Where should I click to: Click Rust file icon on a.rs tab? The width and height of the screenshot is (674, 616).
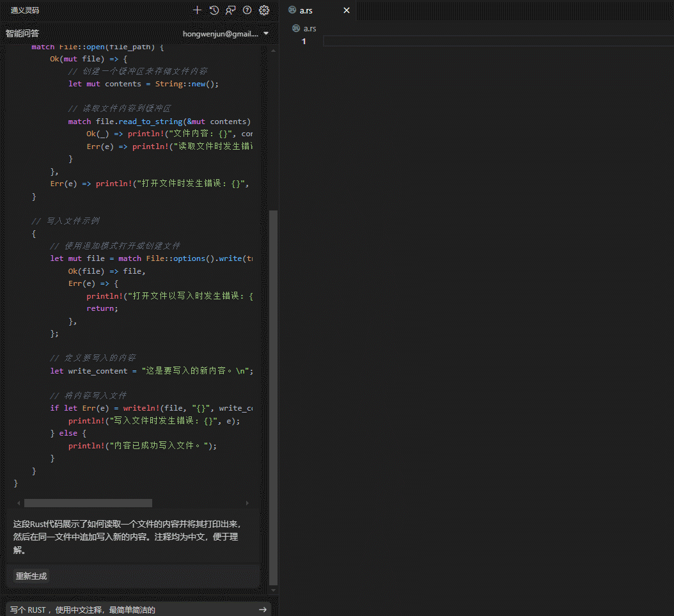pos(292,10)
